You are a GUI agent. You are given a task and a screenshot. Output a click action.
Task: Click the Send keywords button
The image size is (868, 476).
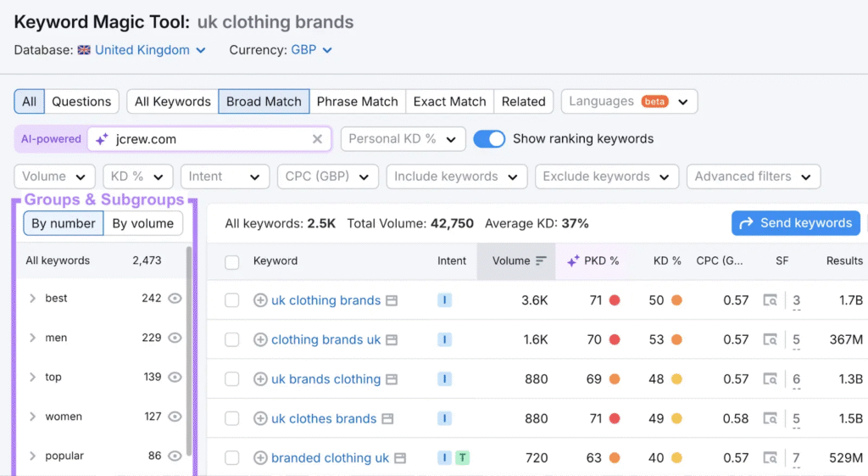coord(796,223)
